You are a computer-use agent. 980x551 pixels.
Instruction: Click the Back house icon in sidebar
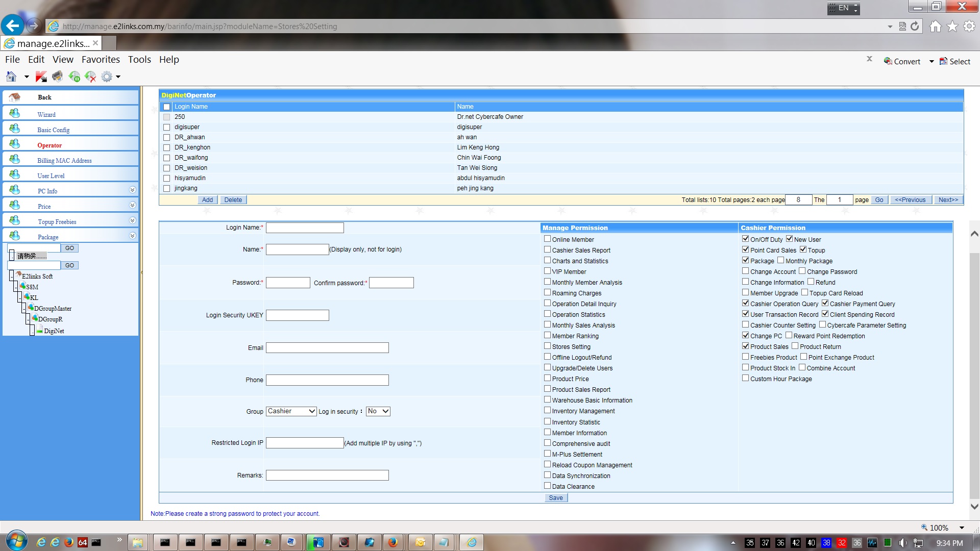point(15,97)
